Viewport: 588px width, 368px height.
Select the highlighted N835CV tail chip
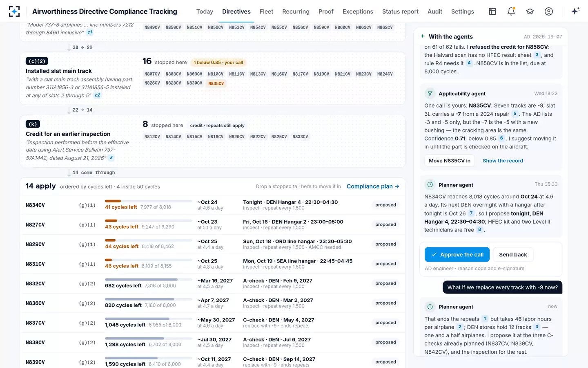[x=216, y=83]
